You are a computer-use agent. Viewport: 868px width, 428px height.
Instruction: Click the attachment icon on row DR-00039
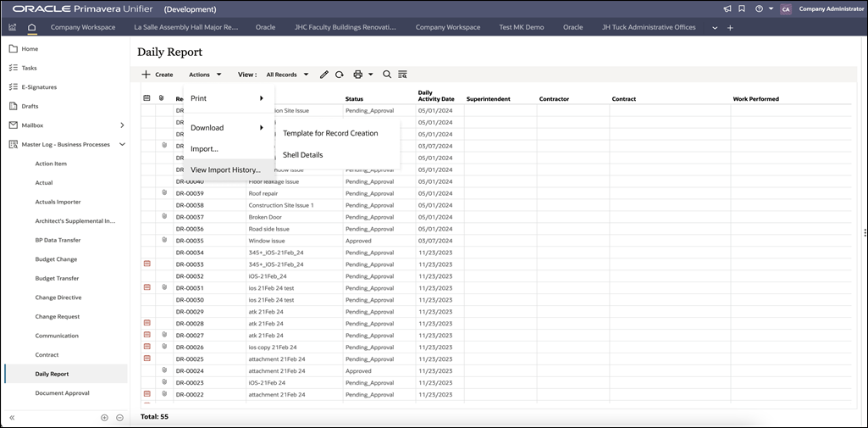163,192
